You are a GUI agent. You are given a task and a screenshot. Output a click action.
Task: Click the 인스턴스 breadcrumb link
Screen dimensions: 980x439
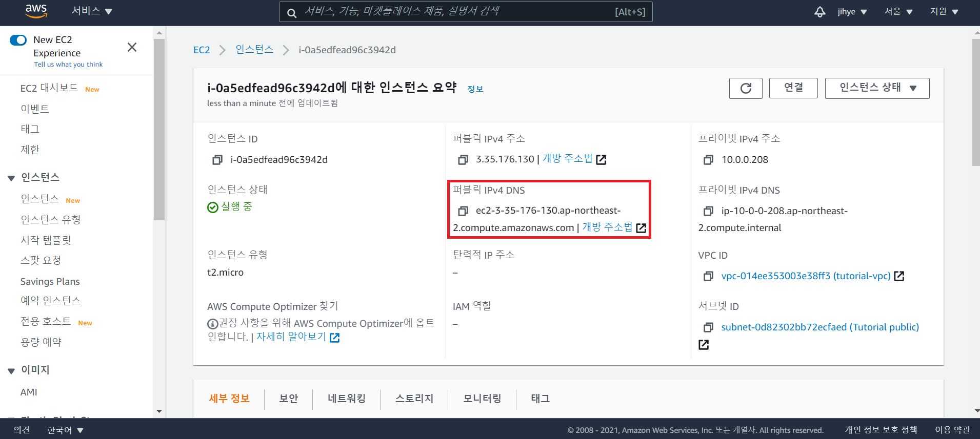[254, 49]
